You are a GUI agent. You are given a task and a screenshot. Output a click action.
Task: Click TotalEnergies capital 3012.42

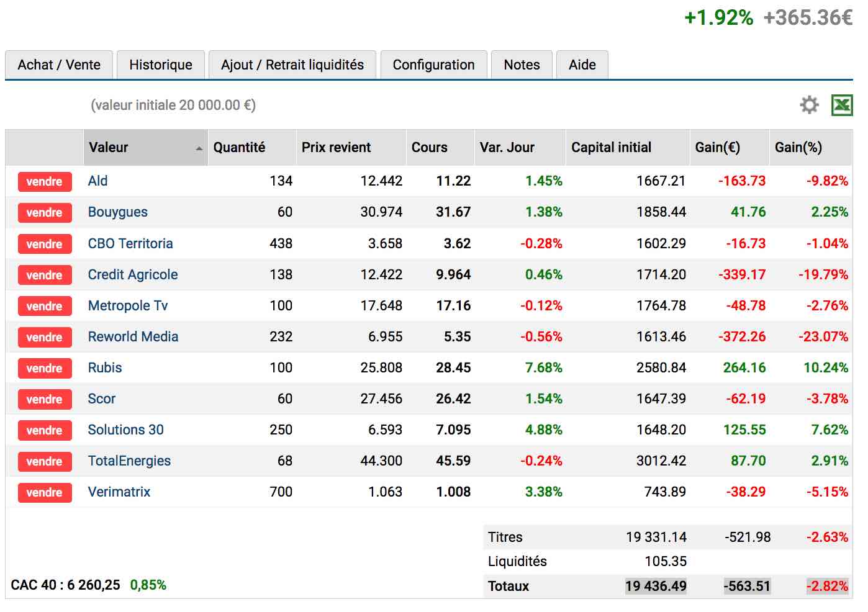661,461
